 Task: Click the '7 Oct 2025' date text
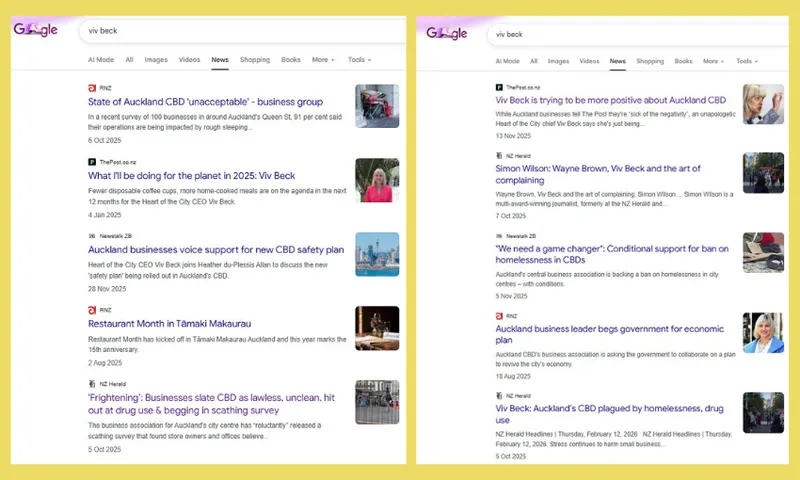click(x=511, y=216)
